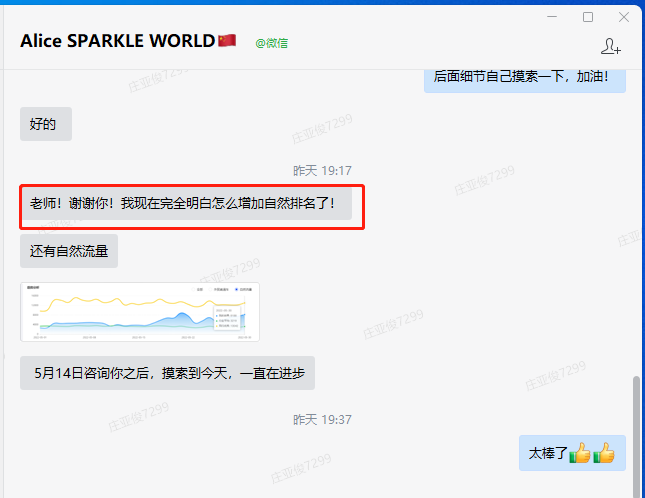Select the message bubble 好的
The width and height of the screenshot is (645, 498).
click(x=46, y=124)
